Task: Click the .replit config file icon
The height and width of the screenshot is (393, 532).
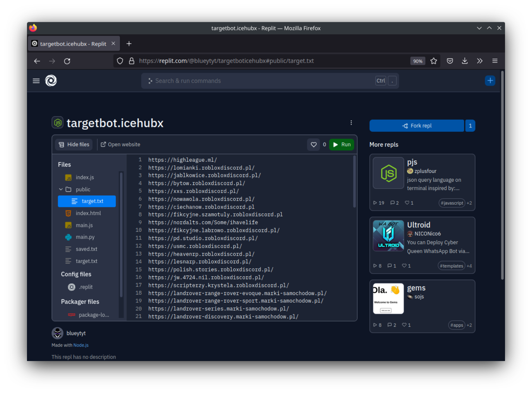Action: pyautogui.click(x=72, y=287)
